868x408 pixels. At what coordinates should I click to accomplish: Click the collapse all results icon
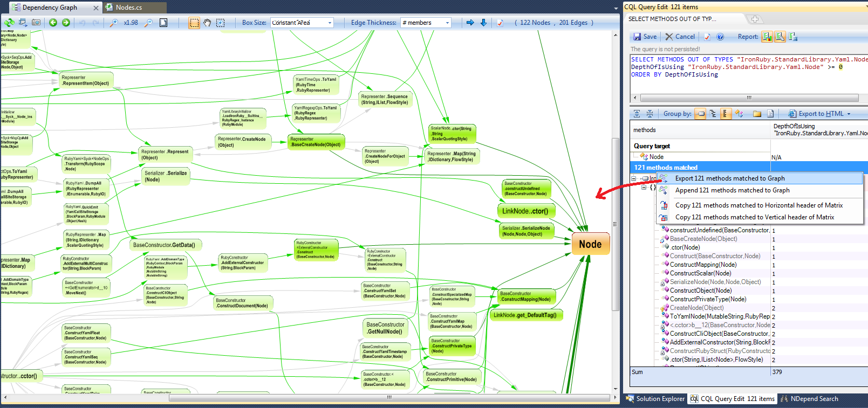click(650, 114)
